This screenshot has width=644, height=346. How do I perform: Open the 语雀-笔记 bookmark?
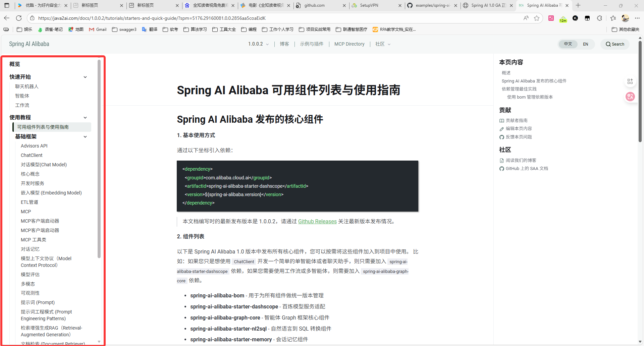point(50,30)
